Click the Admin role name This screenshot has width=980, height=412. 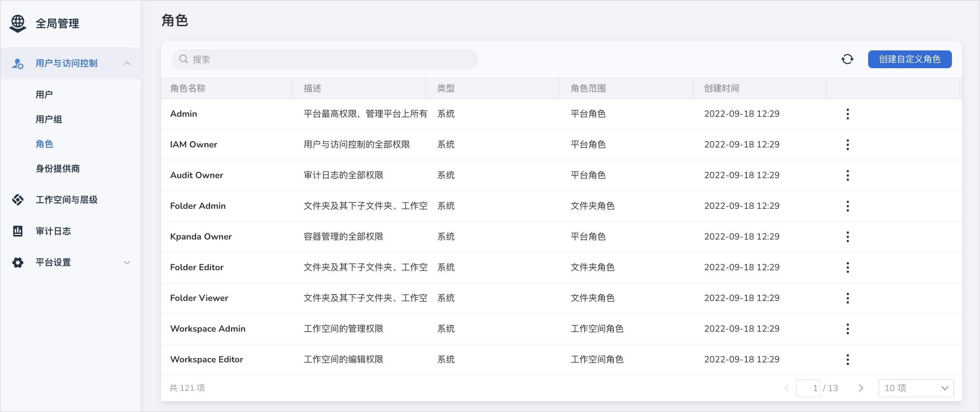[x=183, y=114]
